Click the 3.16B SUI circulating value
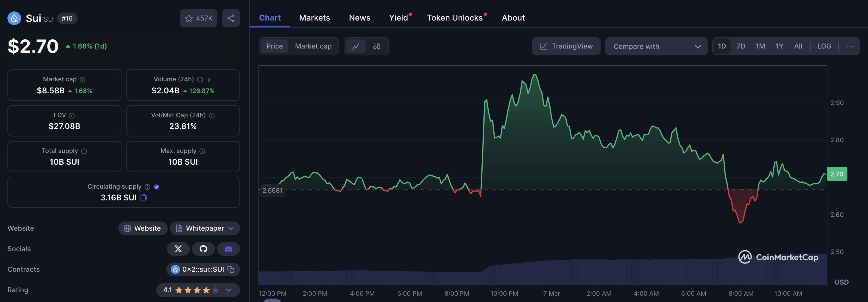 click(x=119, y=198)
